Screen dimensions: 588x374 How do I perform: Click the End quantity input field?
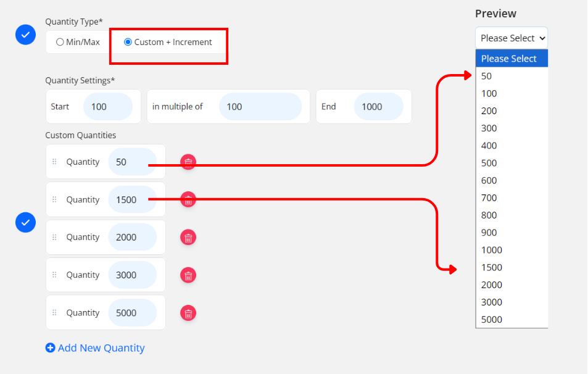click(378, 107)
